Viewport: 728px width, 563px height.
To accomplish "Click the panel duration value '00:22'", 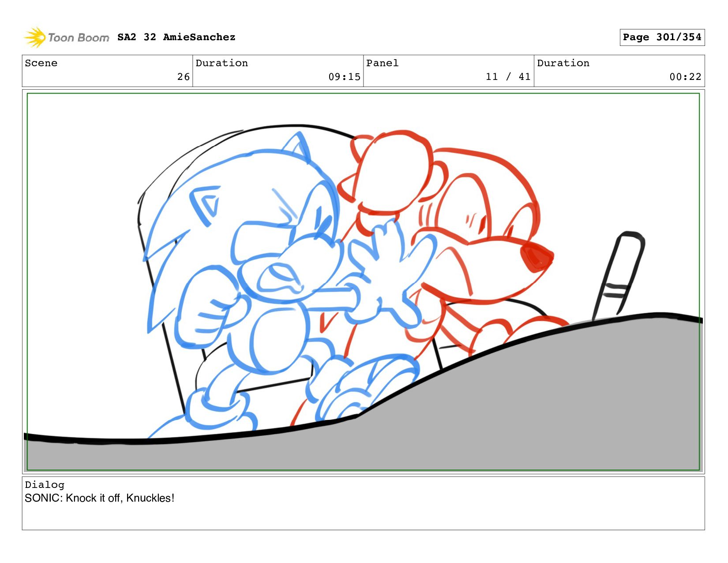I will click(685, 77).
